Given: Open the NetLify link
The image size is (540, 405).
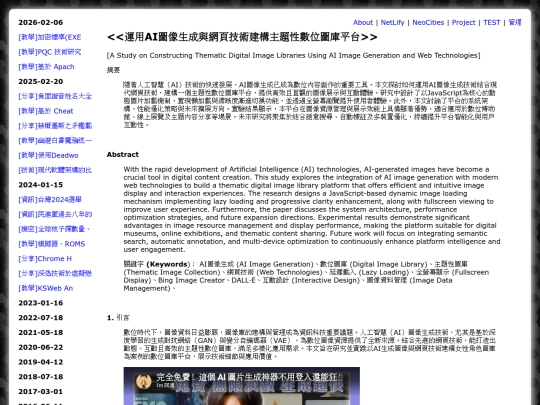Looking at the screenshot, I should [x=392, y=22].
